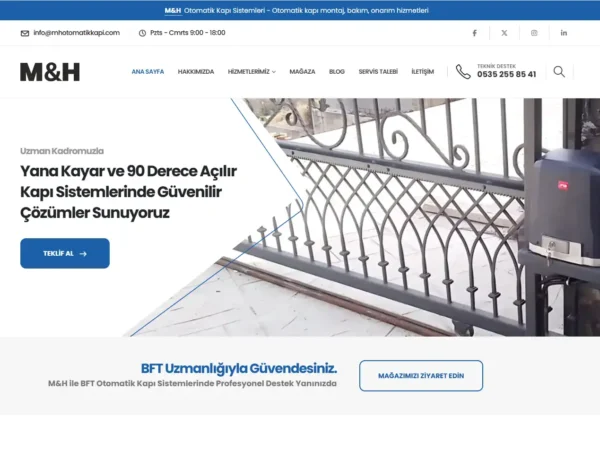Open the X (Twitter) social icon
This screenshot has height=450, width=600.
504,33
